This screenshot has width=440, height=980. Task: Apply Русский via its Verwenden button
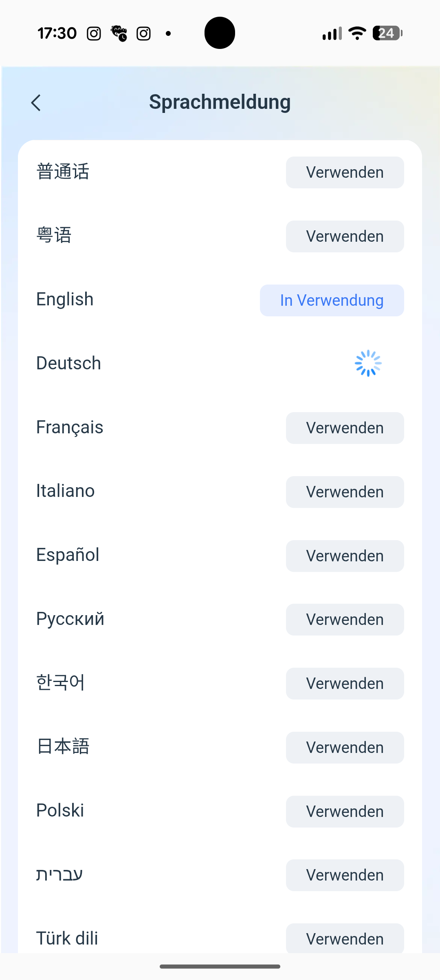click(x=345, y=620)
